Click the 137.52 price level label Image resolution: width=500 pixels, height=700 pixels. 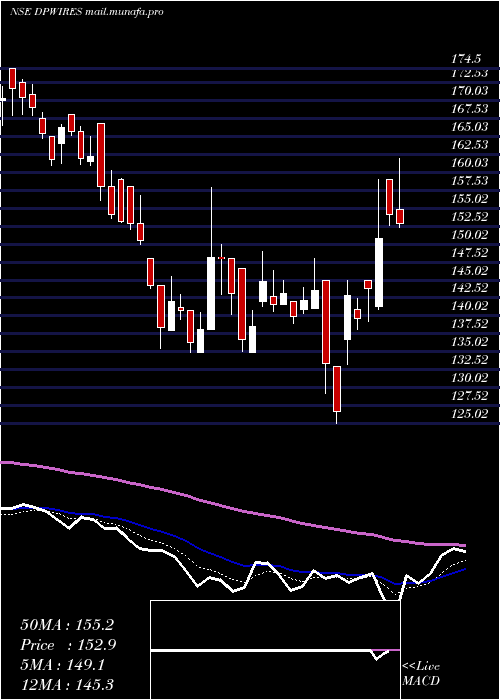(x=472, y=324)
